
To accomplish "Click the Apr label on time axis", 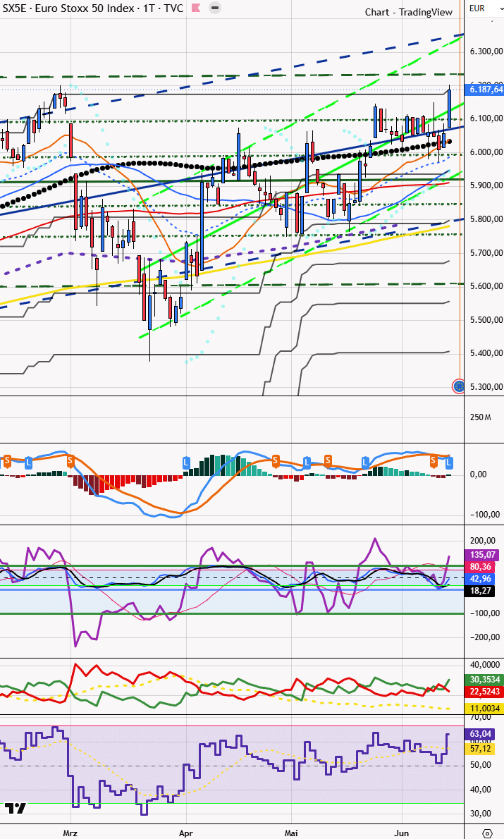I will 185,833.
